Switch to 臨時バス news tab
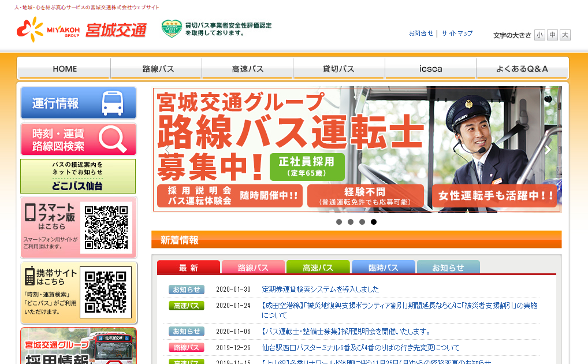The image size is (588, 364). pyautogui.click(x=384, y=267)
